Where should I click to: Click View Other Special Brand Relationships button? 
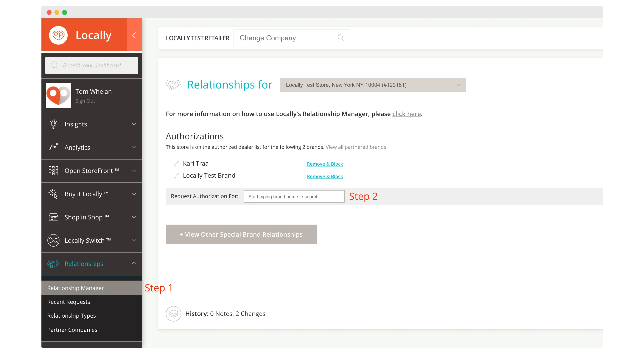pos(241,234)
